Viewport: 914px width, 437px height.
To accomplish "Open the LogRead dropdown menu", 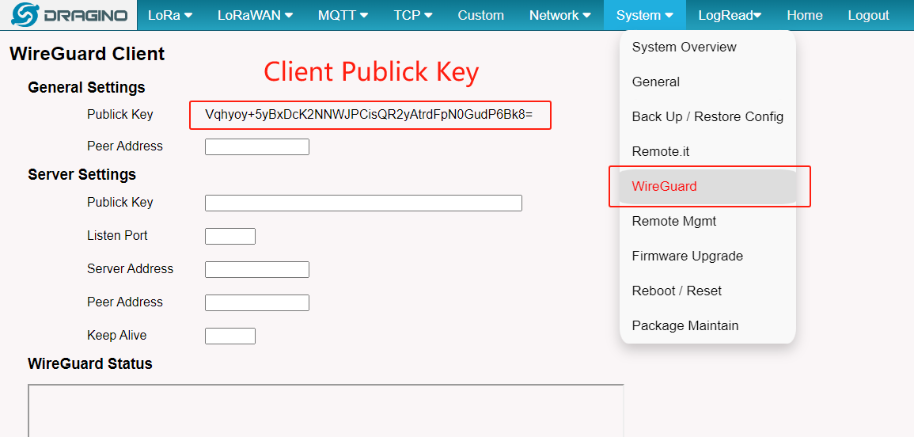I will [730, 16].
